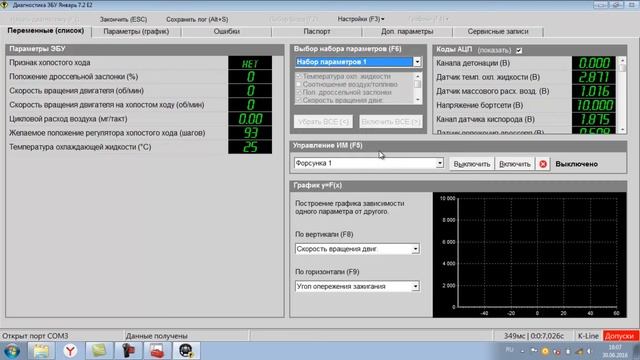The image size is (640, 360).
Task: Click the red Допуски status button
Action: (x=620, y=336)
